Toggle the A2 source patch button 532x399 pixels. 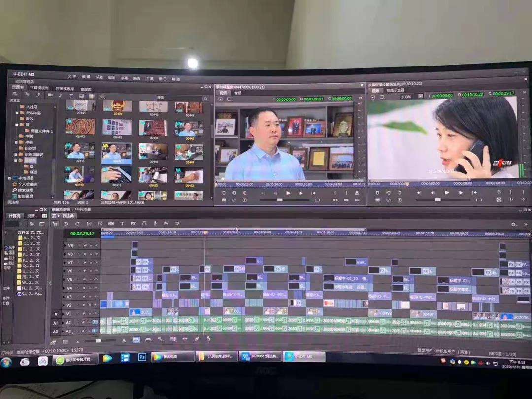(x=56, y=332)
